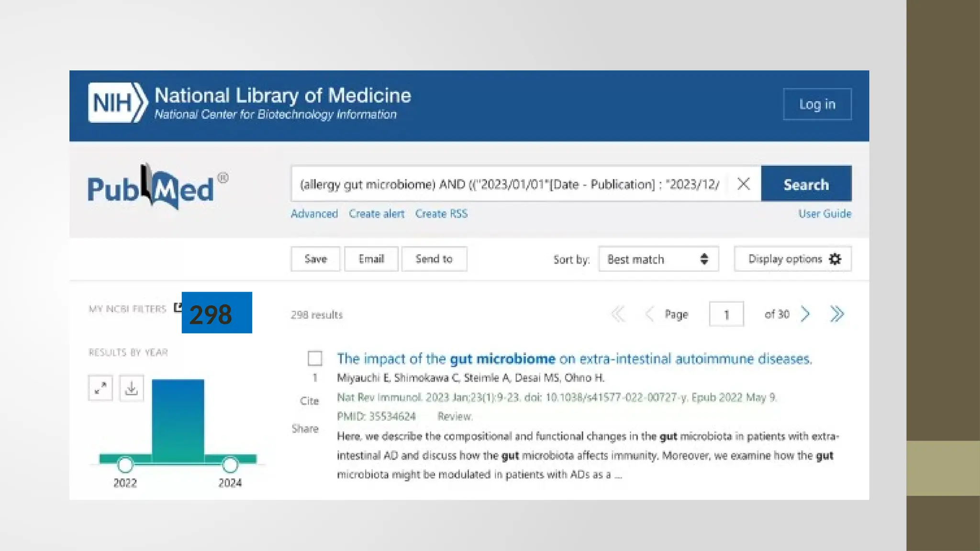The image size is (980, 551).
Task: Click the page number input field
Action: click(x=726, y=314)
